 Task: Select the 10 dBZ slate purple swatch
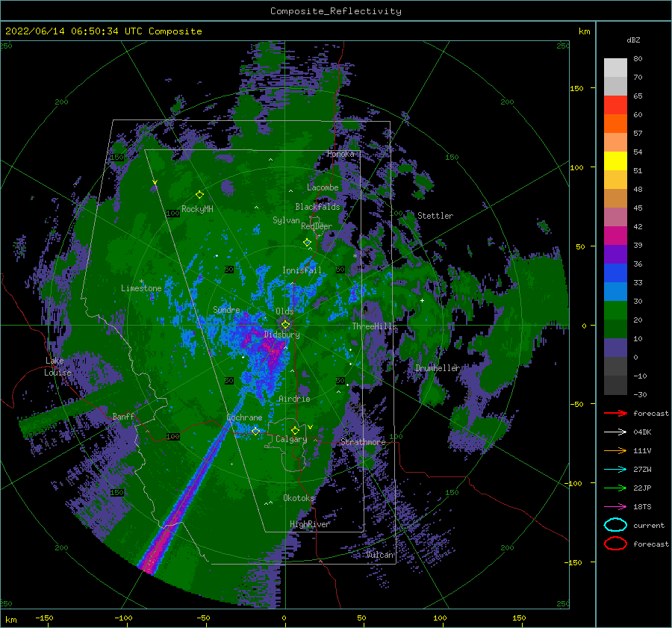click(x=615, y=347)
